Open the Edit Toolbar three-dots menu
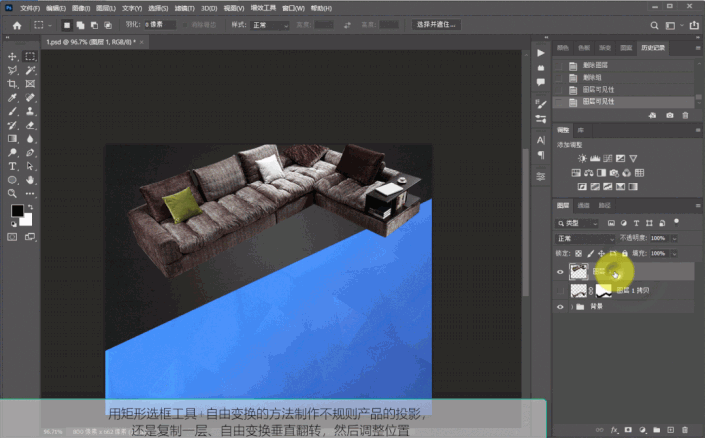The width and height of the screenshot is (705, 438). [x=30, y=194]
